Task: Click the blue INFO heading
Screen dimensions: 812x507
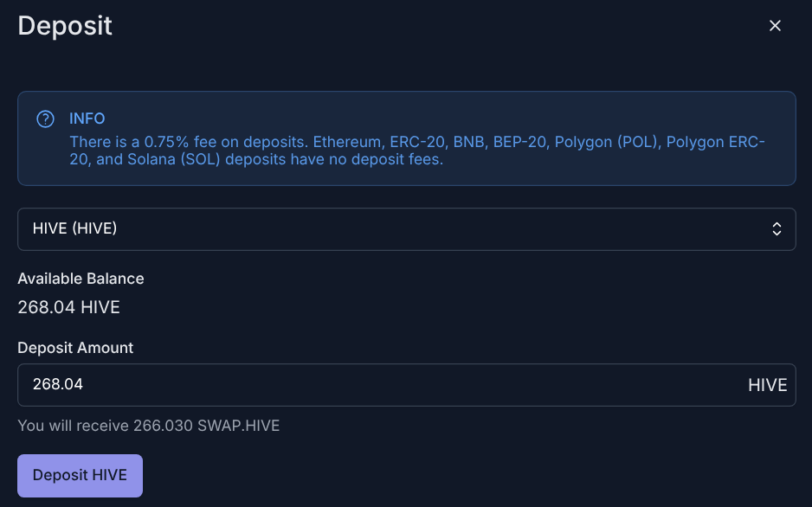Action: tap(87, 118)
